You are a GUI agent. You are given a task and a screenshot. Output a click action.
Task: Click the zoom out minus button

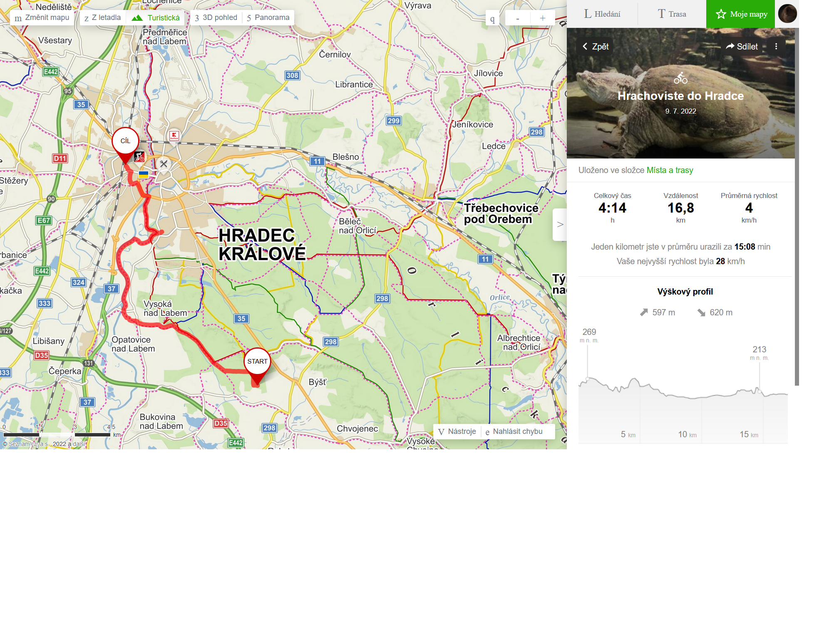[x=518, y=18]
